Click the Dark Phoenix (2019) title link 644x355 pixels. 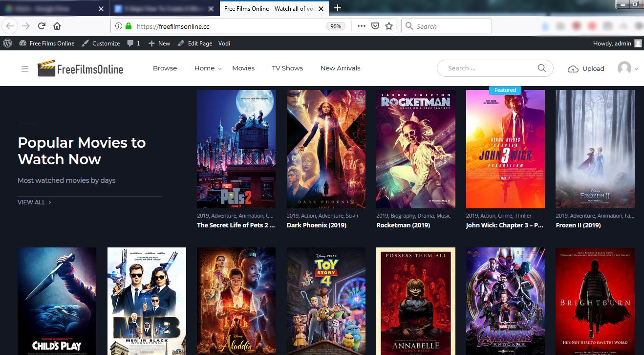click(x=317, y=225)
